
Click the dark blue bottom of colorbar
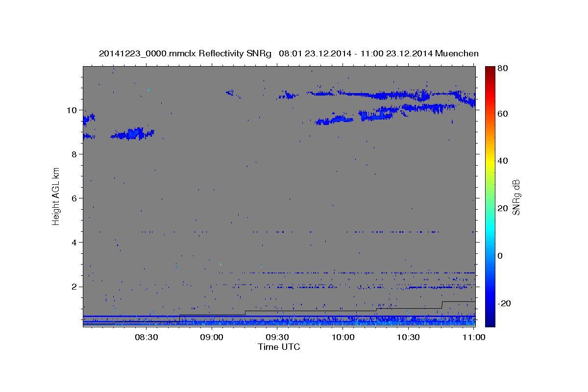click(490, 322)
